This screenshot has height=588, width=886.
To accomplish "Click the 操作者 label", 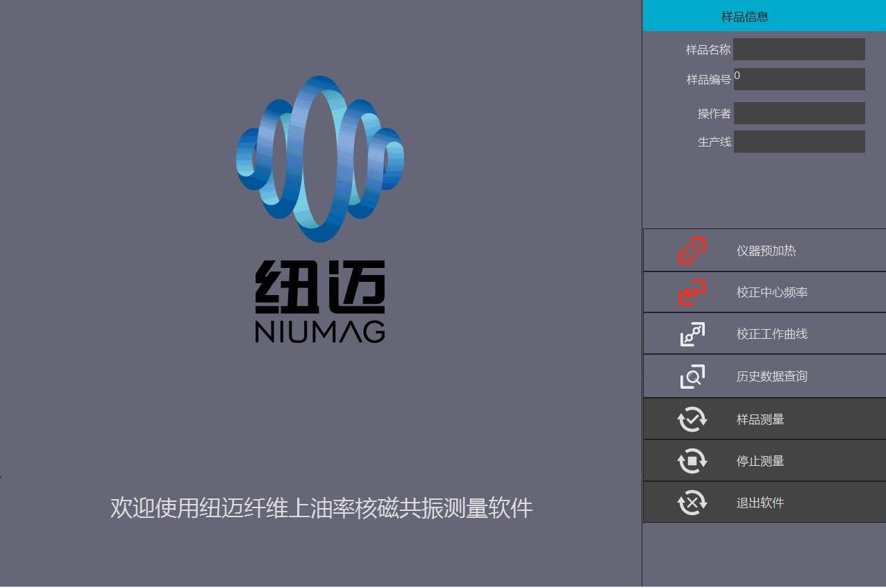I will click(x=714, y=114).
